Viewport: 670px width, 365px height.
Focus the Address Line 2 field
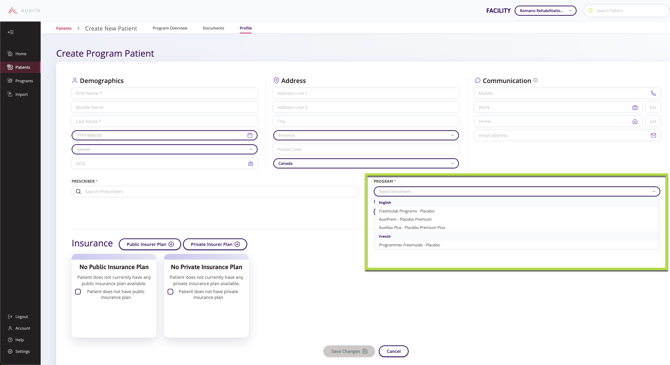[x=366, y=107]
